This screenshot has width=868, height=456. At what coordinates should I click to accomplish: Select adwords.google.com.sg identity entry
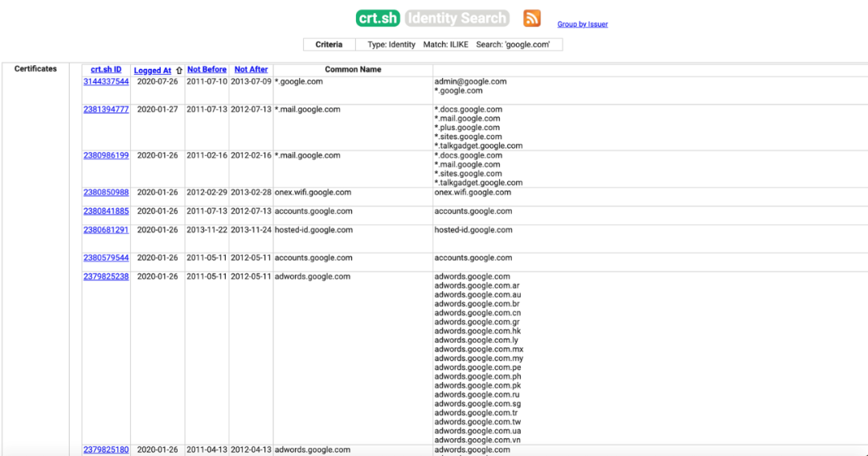pos(477,404)
